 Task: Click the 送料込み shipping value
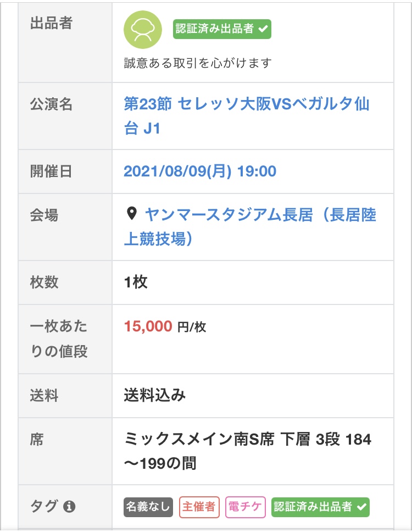pyautogui.click(x=155, y=395)
